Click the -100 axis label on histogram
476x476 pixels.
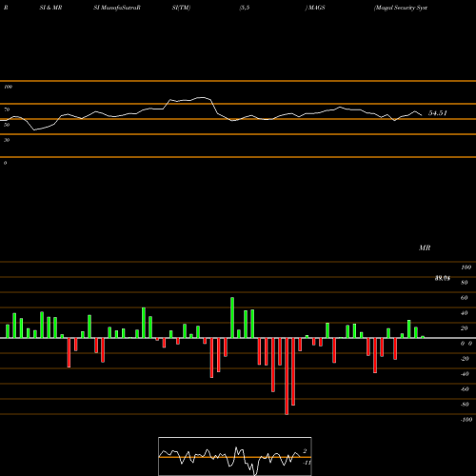coord(466,420)
